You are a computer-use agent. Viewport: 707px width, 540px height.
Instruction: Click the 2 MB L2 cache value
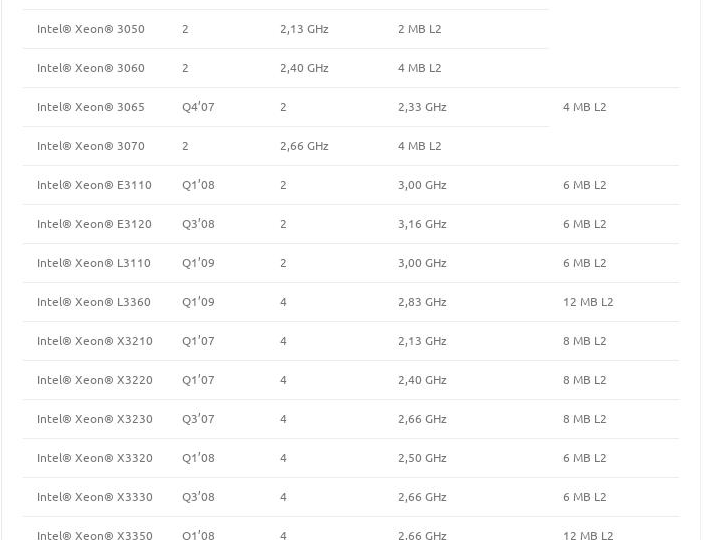[419, 29]
